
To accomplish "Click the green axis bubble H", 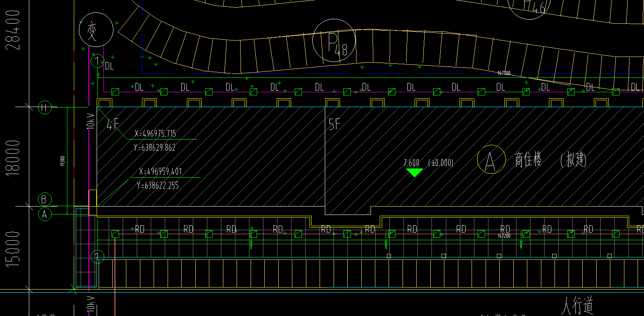I will (x=45, y=107).
